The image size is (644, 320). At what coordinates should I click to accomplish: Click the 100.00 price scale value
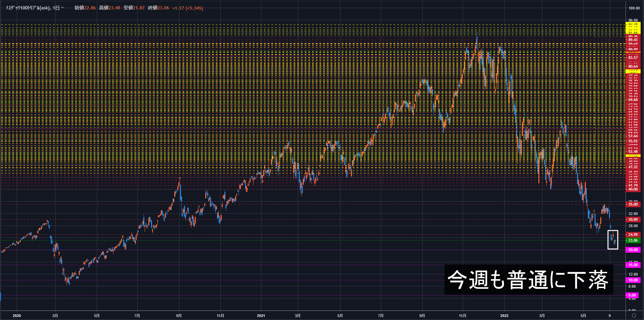pos(634,8)
